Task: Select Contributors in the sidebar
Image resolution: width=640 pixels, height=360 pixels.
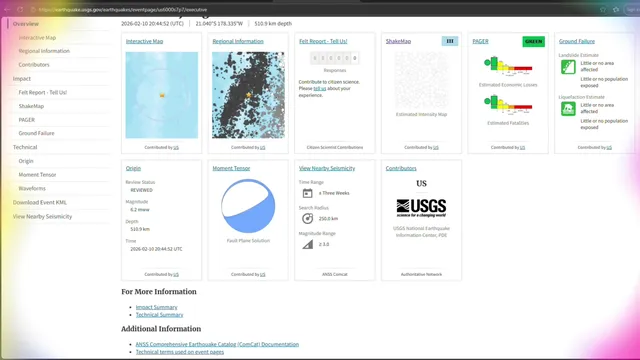Action: click(34, 64)
